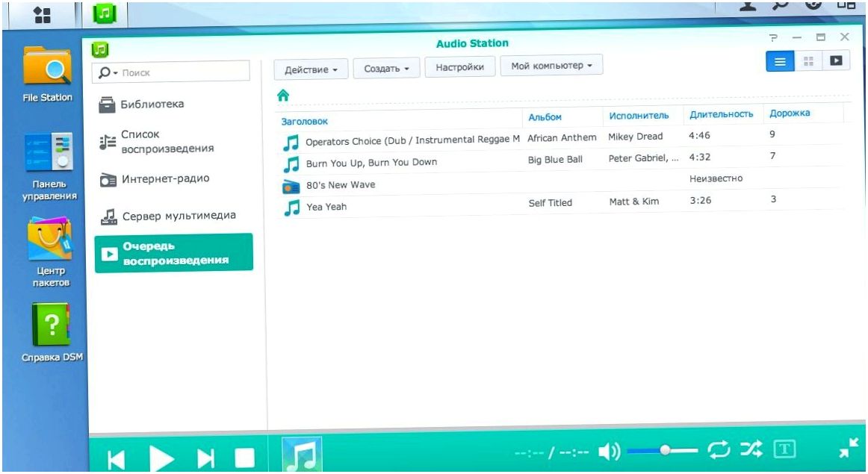Viewport: 868px width, 474px height.
Task: Focus the Поиск search field
Action: point(185,72)
